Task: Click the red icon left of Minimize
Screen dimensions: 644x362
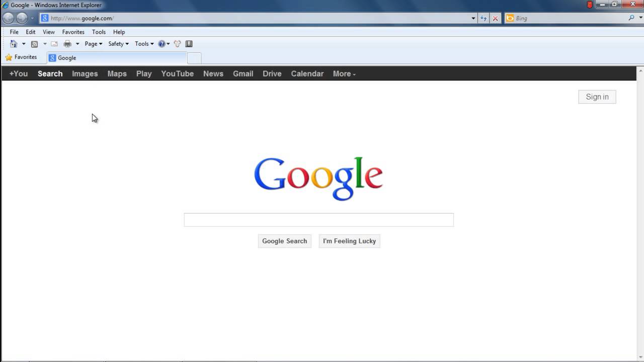Action: click(x=590, y=5)
